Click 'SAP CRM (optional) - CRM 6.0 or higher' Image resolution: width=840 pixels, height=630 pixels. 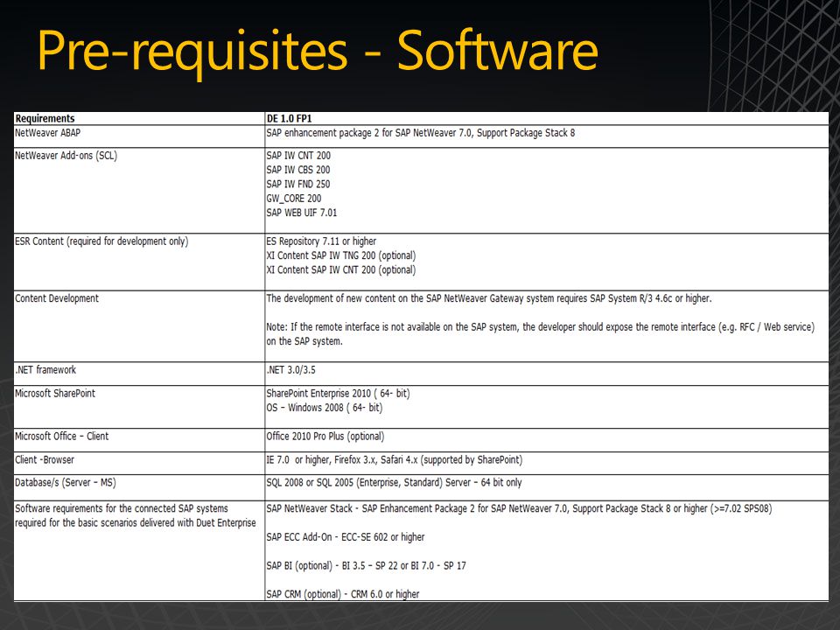point(343,594)
